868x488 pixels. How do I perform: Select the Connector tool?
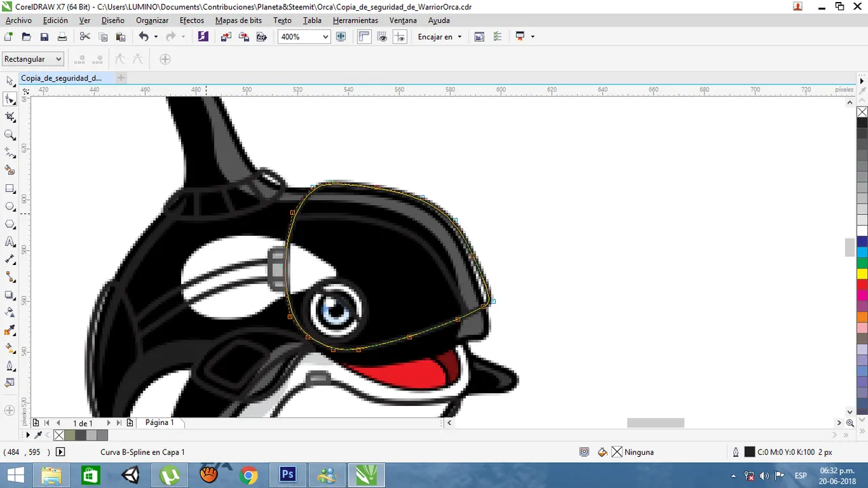(x=10, y=277)
